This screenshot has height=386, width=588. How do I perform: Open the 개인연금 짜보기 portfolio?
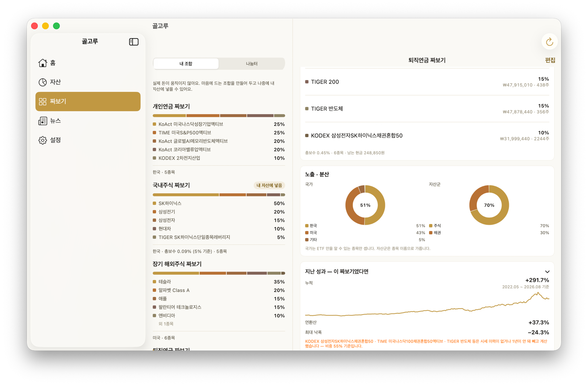171,106
